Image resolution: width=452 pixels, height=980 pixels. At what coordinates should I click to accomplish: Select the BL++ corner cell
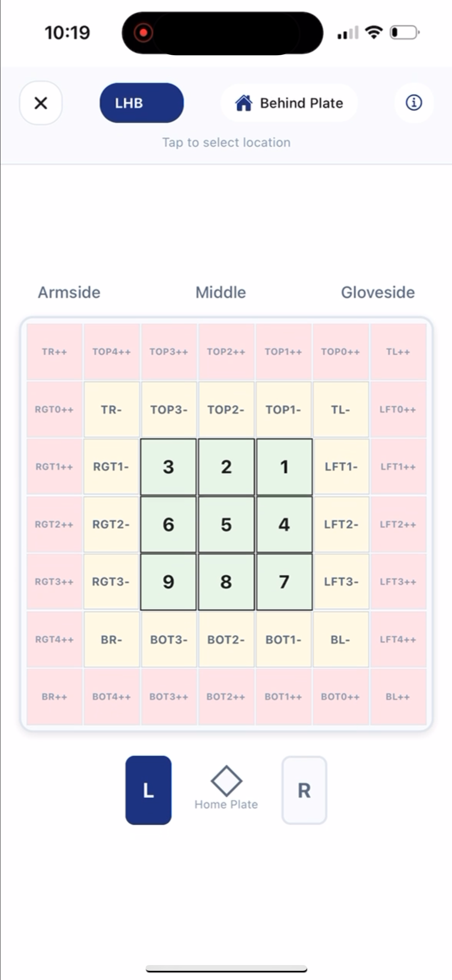[398, 697]
